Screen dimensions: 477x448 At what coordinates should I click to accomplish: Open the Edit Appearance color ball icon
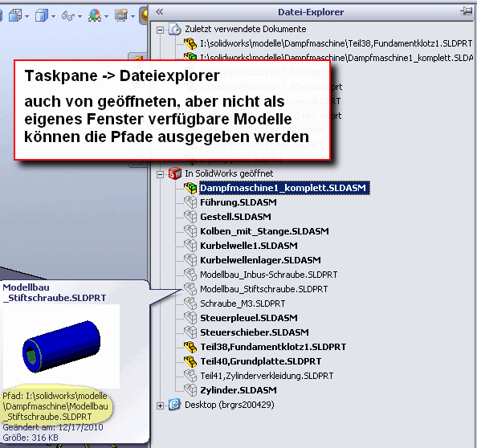point(95,15)
